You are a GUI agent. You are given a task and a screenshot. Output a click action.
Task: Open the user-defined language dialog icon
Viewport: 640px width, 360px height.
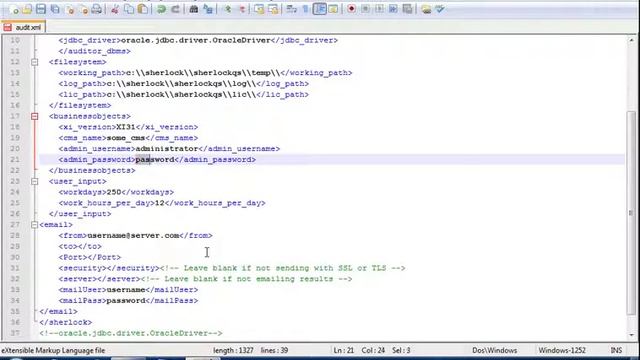tap(333, 9)
